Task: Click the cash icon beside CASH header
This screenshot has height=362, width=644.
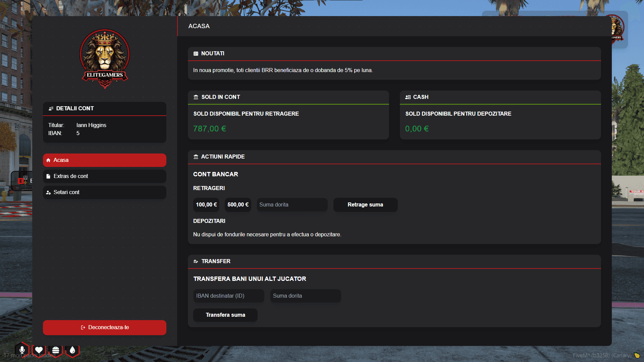Action: 408,97
